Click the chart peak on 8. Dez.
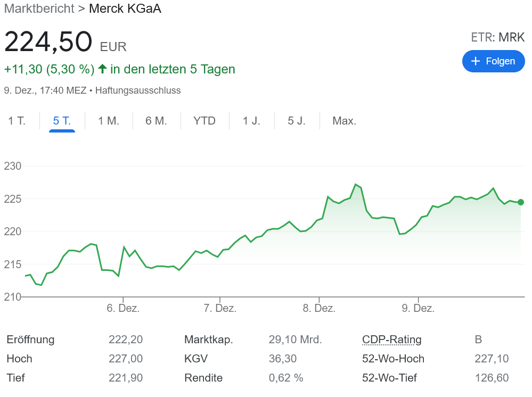 355,185
